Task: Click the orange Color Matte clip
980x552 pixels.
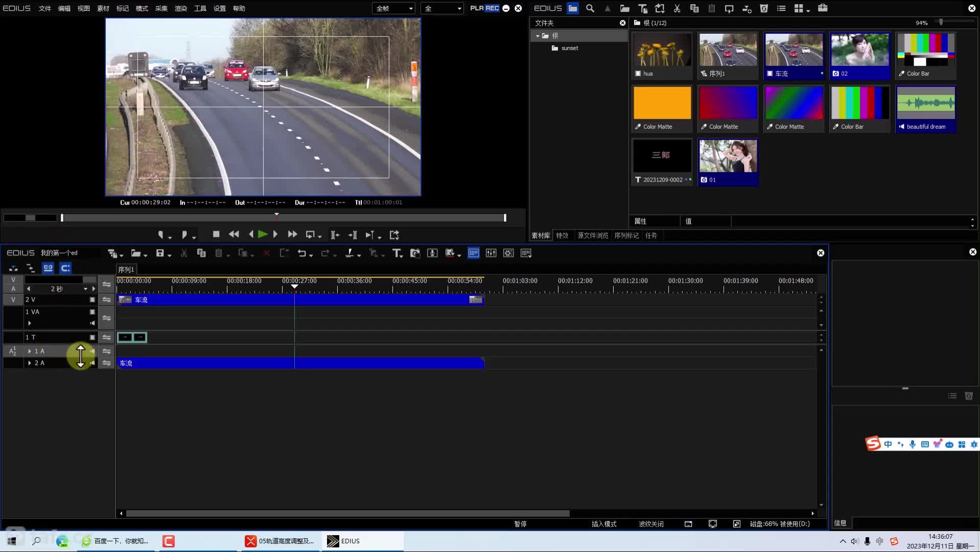Action: tap(662, 108)
